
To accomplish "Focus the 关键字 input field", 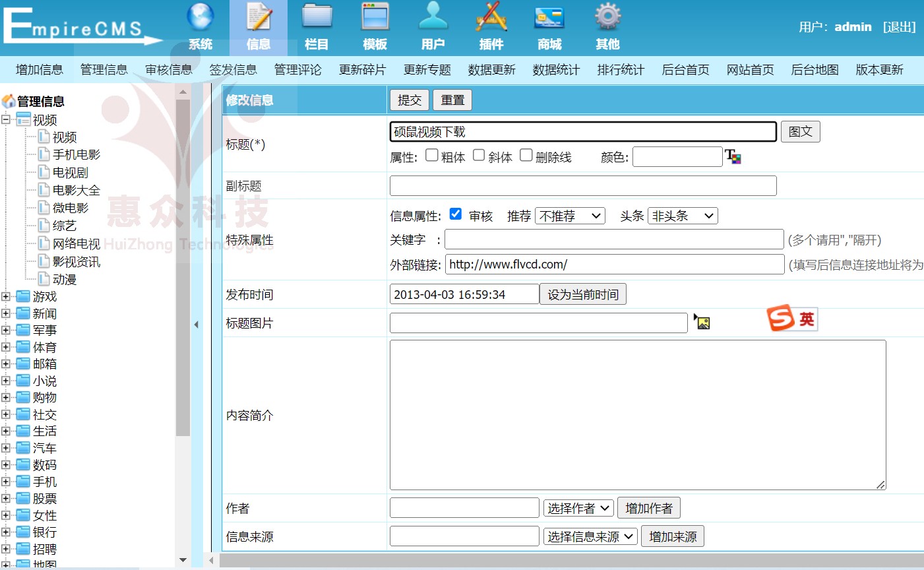I will click(614, 239).
